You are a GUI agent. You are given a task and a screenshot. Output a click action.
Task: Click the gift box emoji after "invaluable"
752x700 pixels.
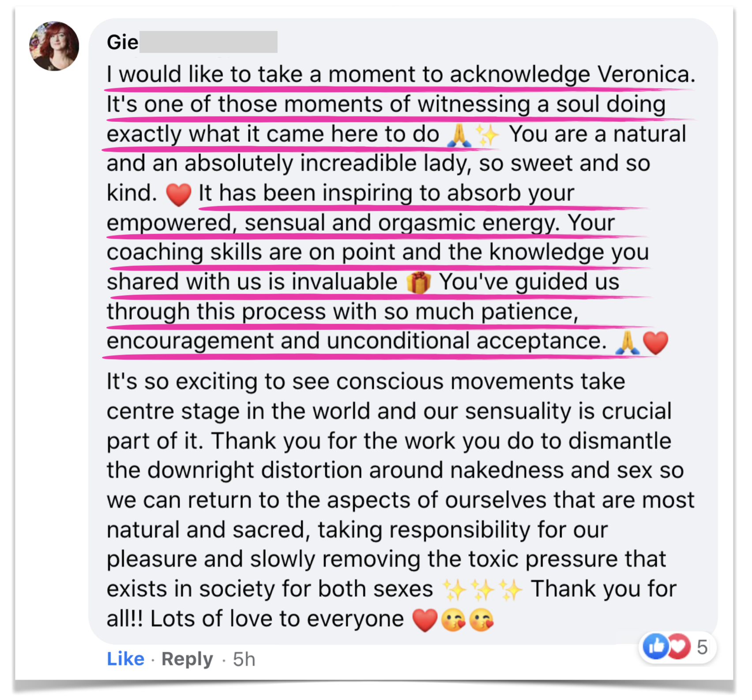[418, 282]
